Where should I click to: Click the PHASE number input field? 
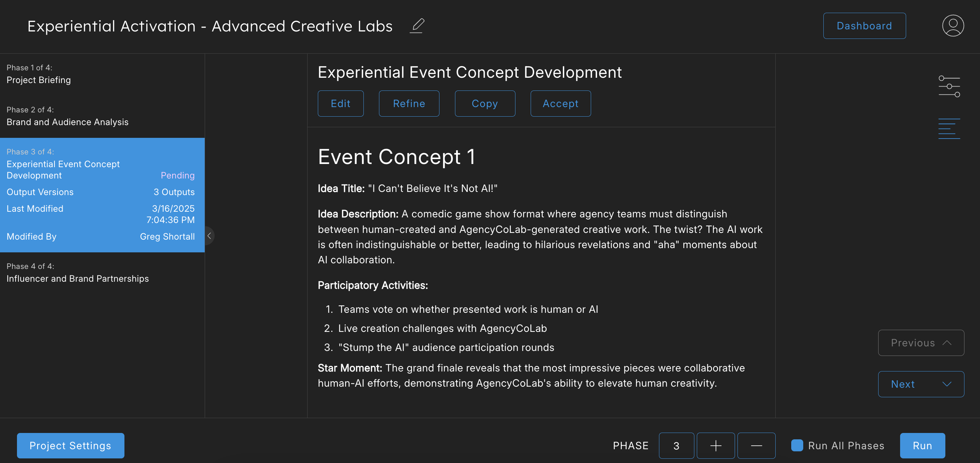tap(676, 445)
